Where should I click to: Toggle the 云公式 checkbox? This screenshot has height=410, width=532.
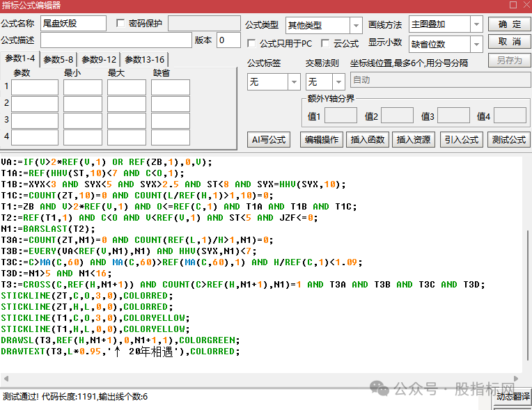[x=325, y=43]
